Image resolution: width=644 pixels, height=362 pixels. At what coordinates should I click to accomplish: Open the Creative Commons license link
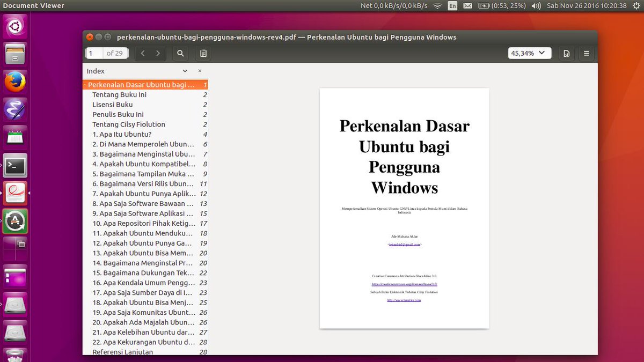point(404,284)
